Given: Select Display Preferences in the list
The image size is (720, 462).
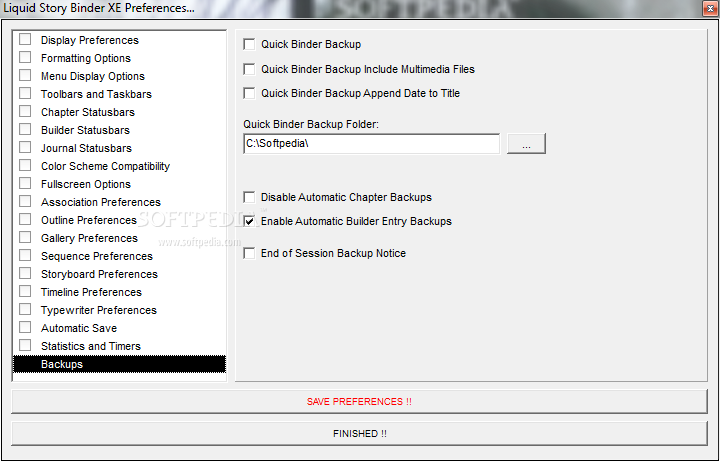Looking at the screenshot, I should 90,40.
